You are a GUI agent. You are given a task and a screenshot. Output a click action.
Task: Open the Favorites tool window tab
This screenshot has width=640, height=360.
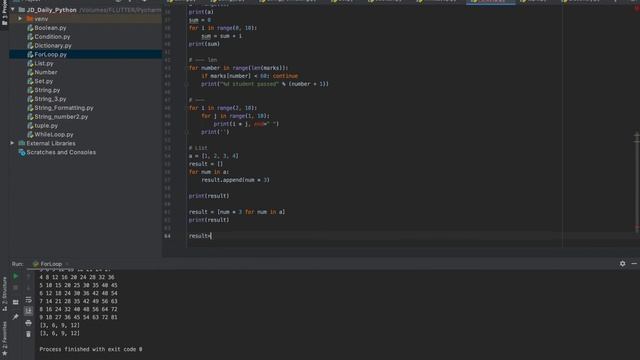coord(4,338)
